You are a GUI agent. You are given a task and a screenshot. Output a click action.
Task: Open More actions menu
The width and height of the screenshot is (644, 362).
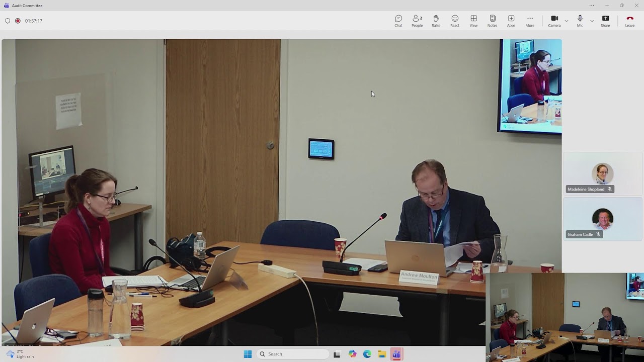pos(530,21)
